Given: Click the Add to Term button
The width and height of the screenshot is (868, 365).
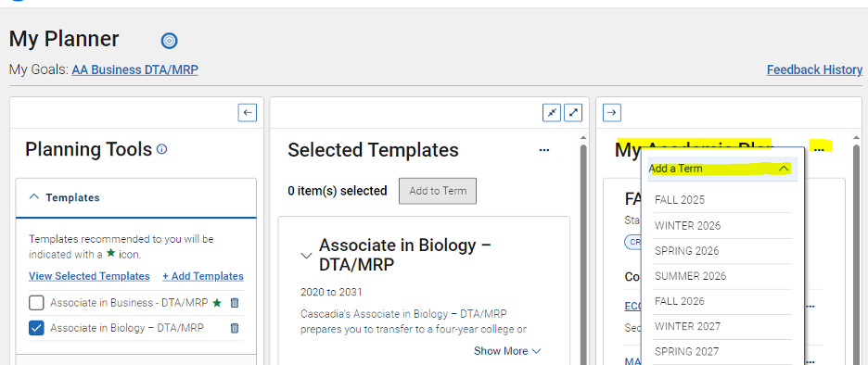Looking at the screenshot, I should (438, 191).
